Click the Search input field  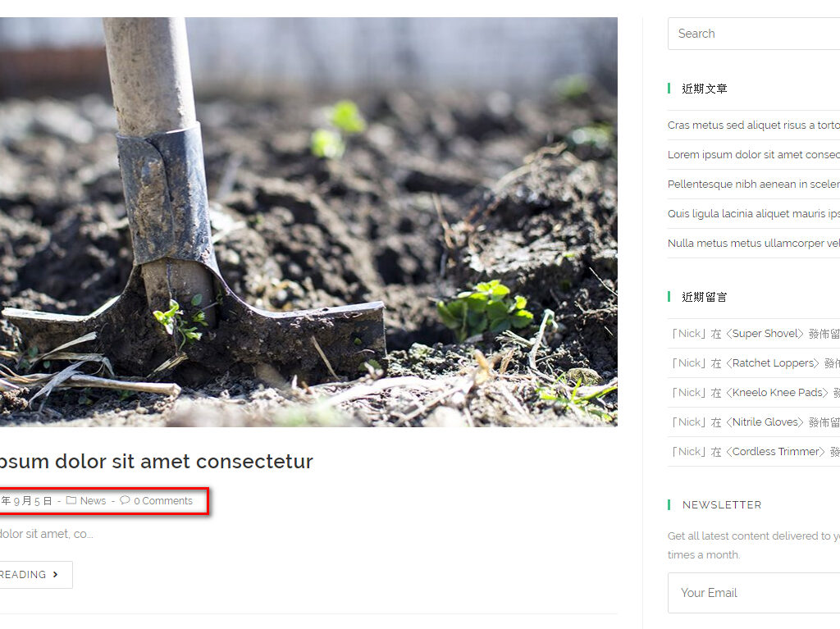pyautogui.click(x=754, y=34)
